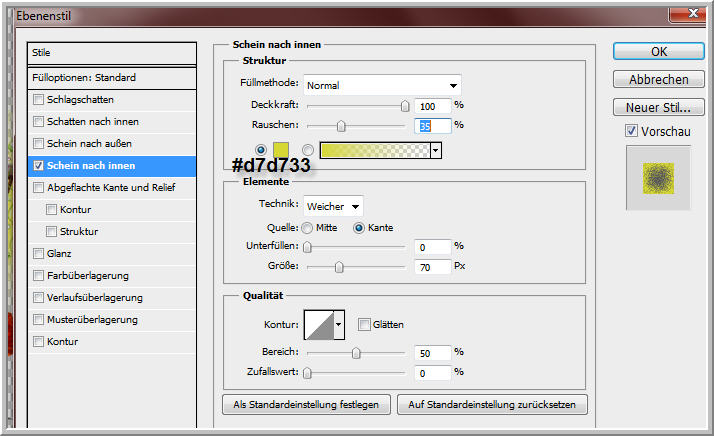Toggle the Vorschau checkbox
714x436 pixels.
pos(631,131)
